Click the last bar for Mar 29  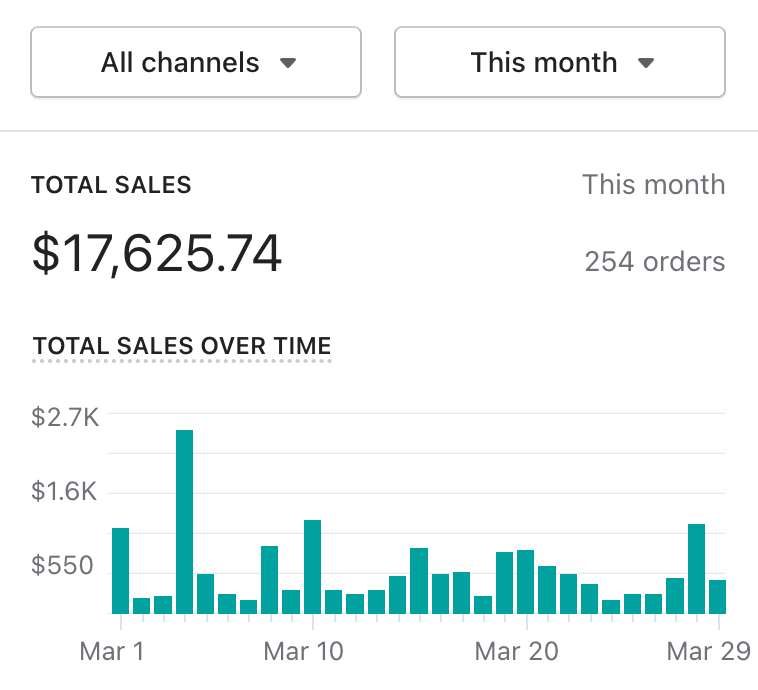pos(717,596)
